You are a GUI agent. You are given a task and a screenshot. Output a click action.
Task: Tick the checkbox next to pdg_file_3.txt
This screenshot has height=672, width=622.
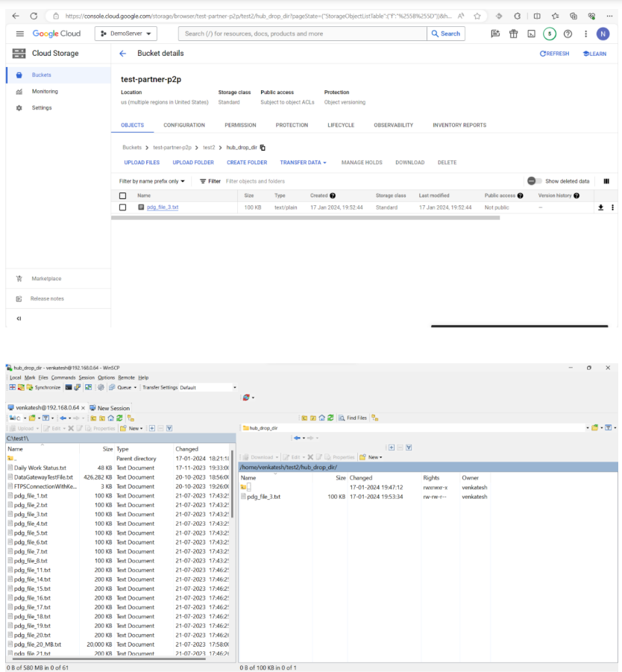123,207
